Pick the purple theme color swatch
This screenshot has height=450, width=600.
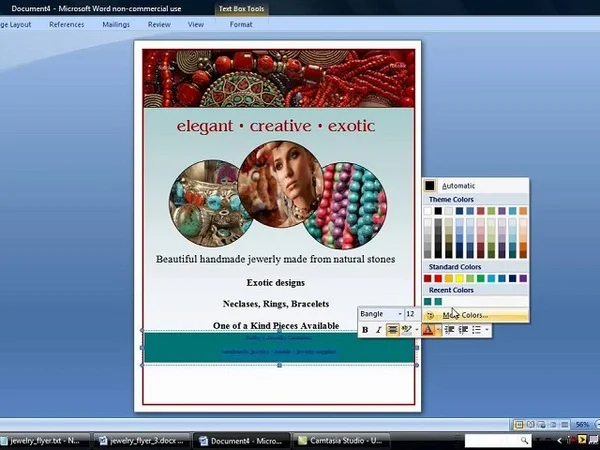tap(502, 211)
